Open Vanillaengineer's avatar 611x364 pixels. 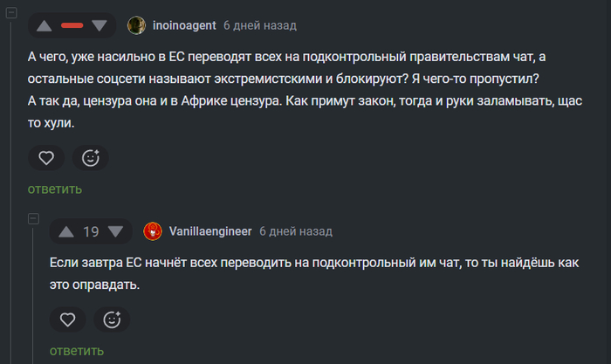point(153,231)
